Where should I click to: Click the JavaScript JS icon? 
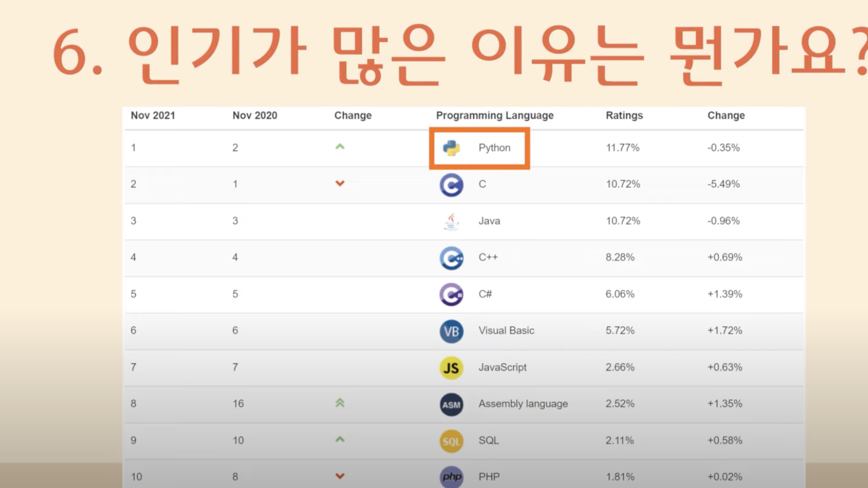pos(451,368)
